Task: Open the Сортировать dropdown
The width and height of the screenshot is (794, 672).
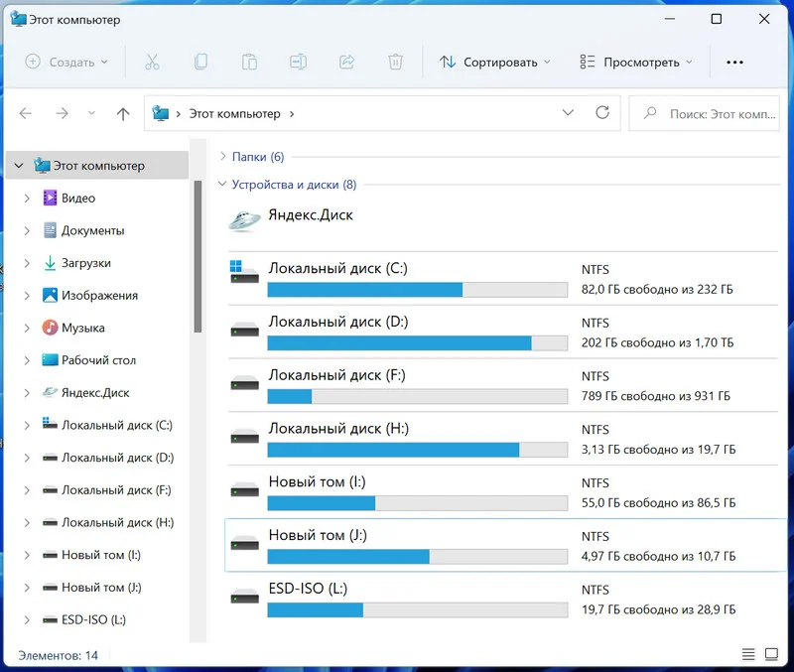Action: tap(494, 62)
